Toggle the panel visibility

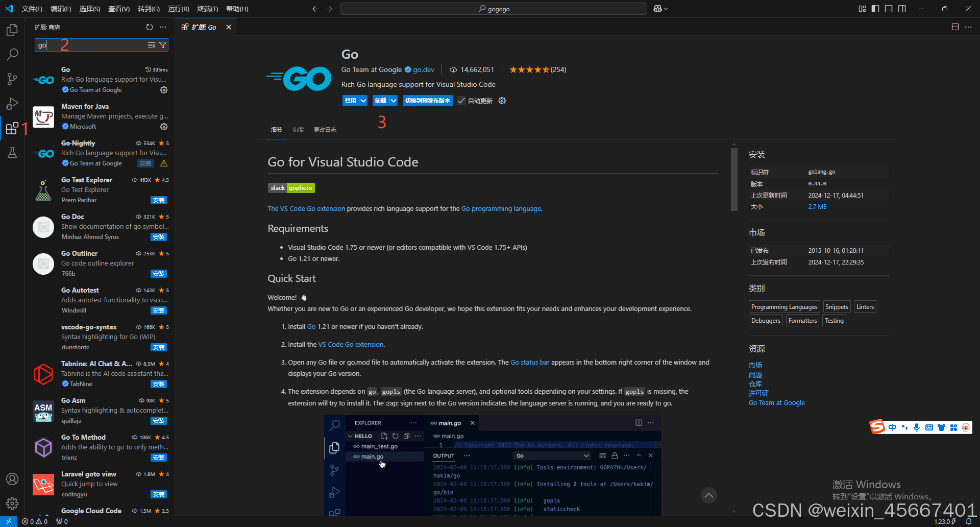pyautogui.click(x=889, y=9)
